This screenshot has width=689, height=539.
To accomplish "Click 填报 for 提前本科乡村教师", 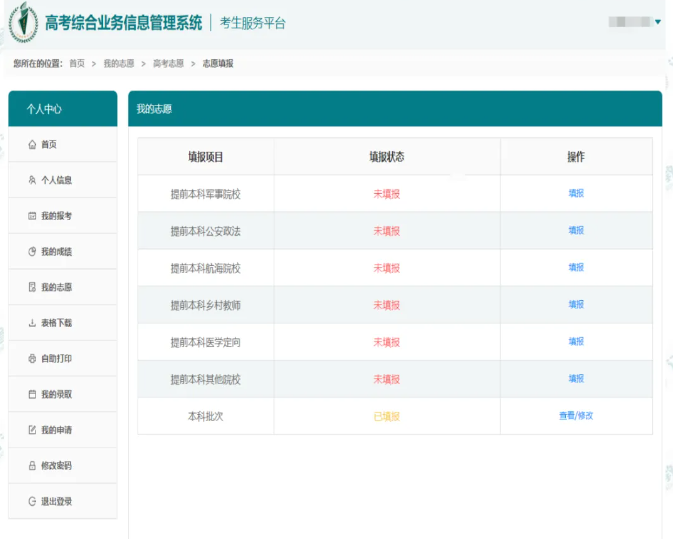I will tap(576, 304).
